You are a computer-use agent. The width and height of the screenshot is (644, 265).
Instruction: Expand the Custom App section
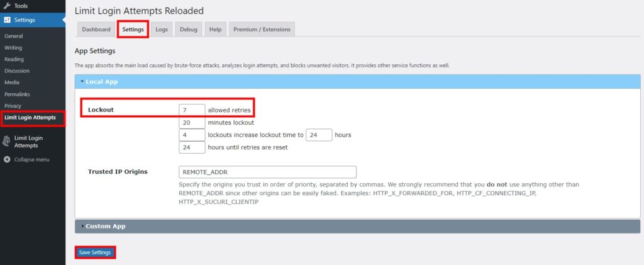357,227
